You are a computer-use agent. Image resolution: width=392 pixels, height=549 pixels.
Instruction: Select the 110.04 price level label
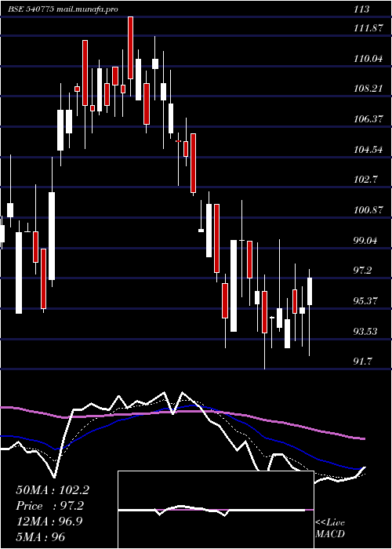click(x=368, y=59)
